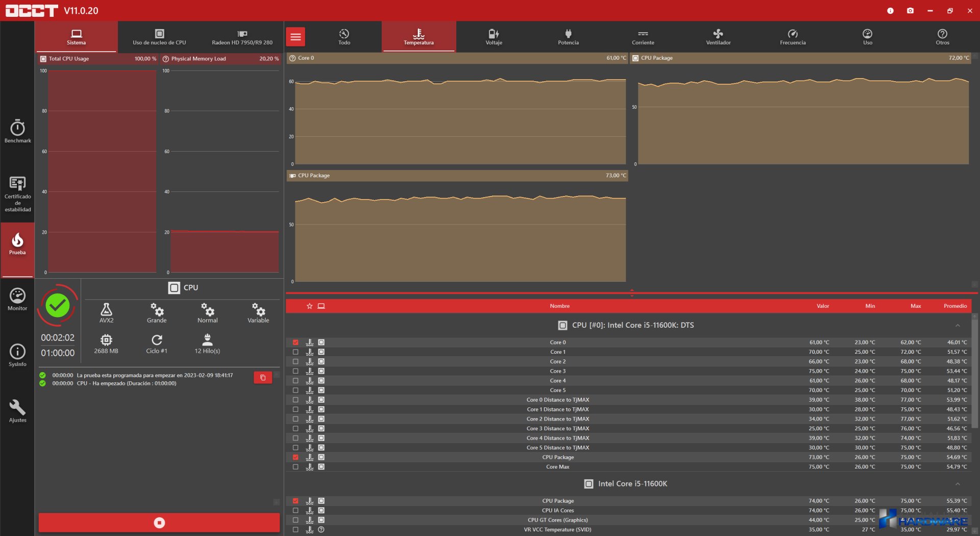
Task: Click the red hamburger menu button
Action: click(296, 37)
